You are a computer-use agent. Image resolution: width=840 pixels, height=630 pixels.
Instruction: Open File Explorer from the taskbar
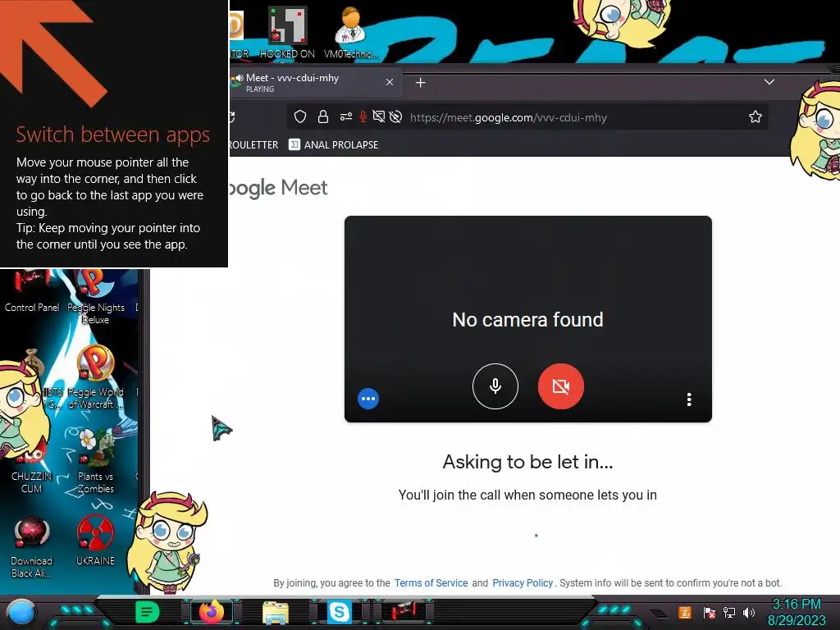coord(276,612)
